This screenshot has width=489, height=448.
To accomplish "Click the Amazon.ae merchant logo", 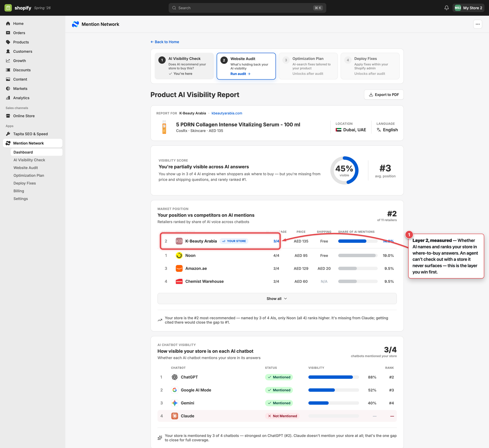I will pyautogui.click(x=179, y=268).
